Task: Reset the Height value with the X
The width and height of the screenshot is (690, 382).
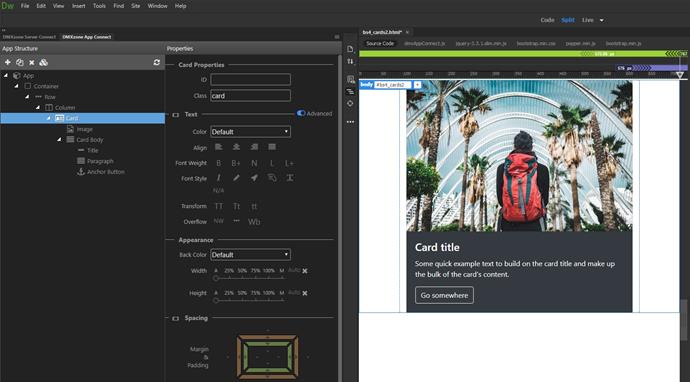Action: tap(305, 293)
